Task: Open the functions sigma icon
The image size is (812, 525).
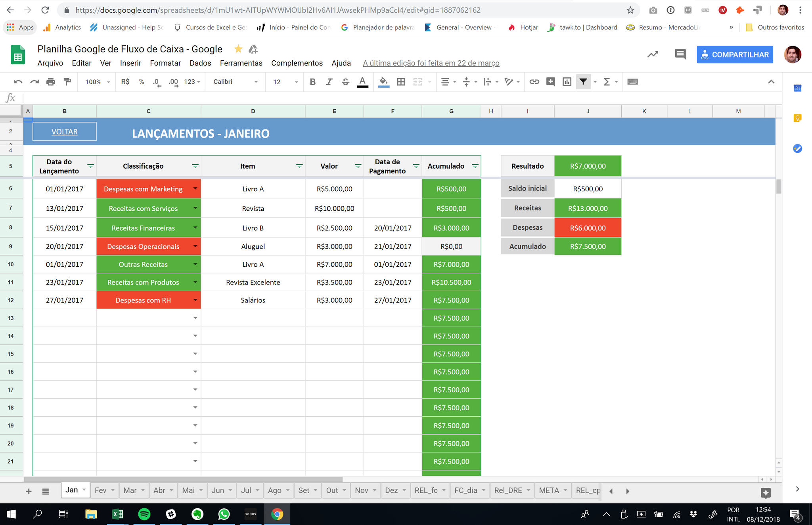Action: (607, 82)
